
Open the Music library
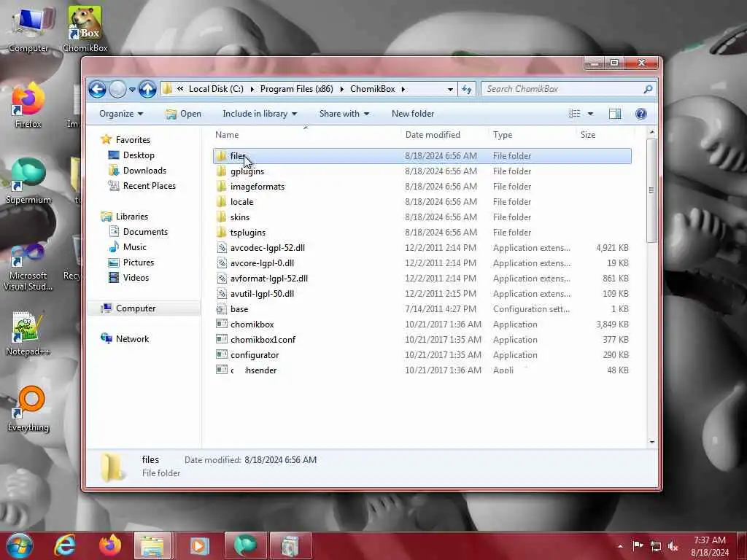pos(128,246)
